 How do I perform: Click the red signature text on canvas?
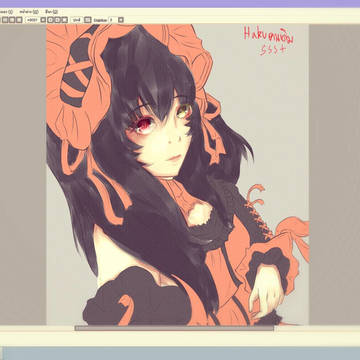[x=269, y=41]
